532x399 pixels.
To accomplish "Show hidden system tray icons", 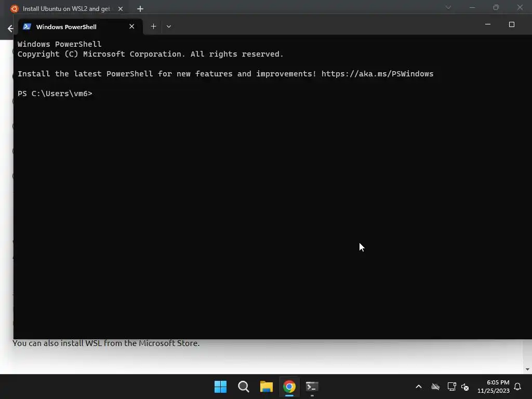I will point(419,387).
